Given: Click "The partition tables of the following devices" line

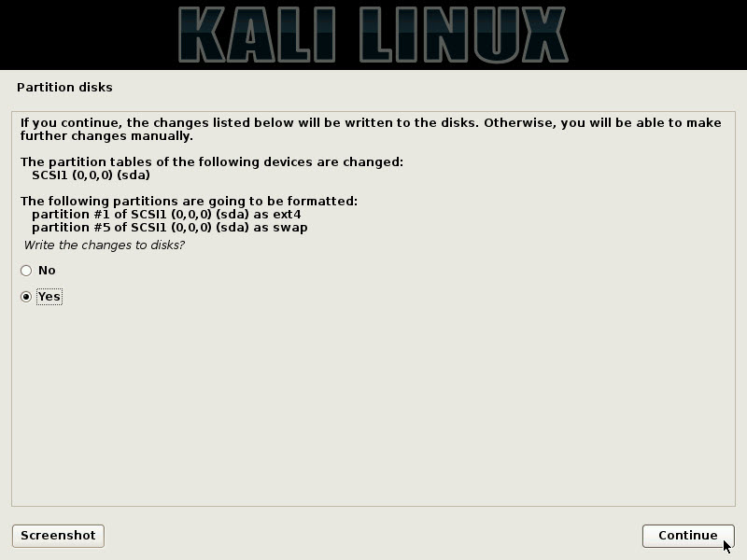Looking at the screenshot, I should tap(212, 161).
